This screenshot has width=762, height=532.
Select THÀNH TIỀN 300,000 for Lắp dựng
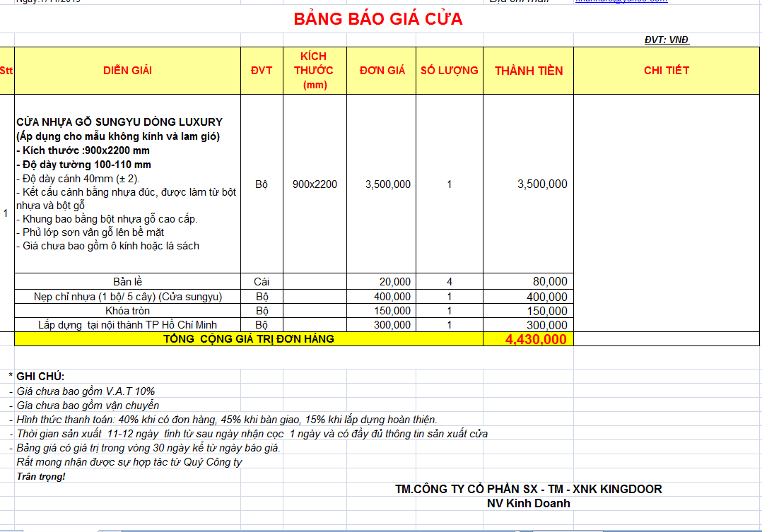point(529,324)
